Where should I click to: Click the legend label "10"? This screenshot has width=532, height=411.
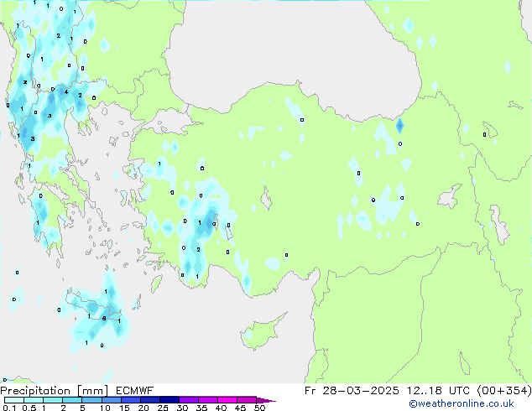tap(105, 408)
